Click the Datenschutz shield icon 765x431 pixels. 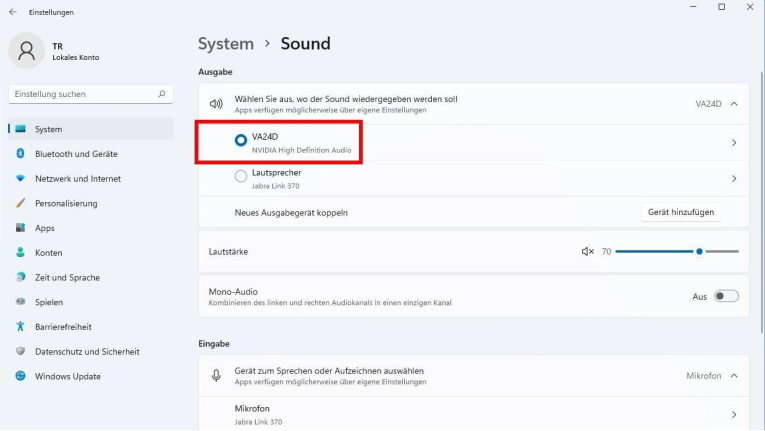(20, 351)
